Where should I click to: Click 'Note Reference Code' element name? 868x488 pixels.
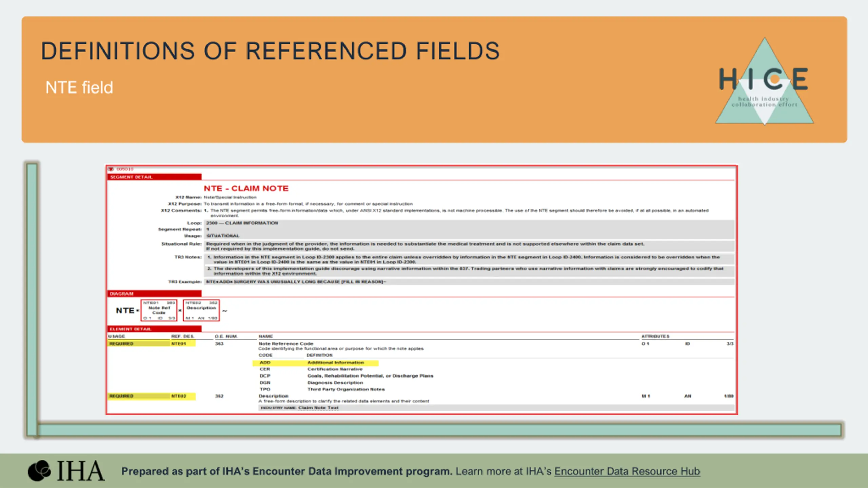pyautogui.click(x=286, y=344)
